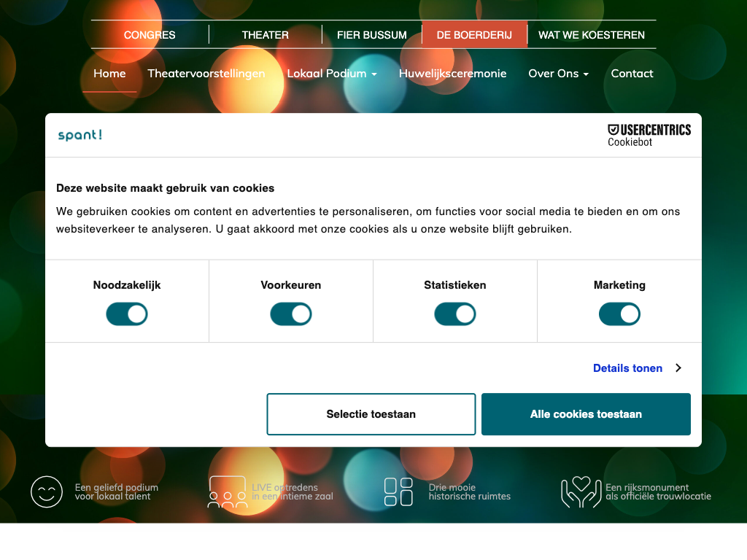Click the smiley face icon
Image resolution: width=747 pixels, height=560 pixels.
(x=47, y=492)
